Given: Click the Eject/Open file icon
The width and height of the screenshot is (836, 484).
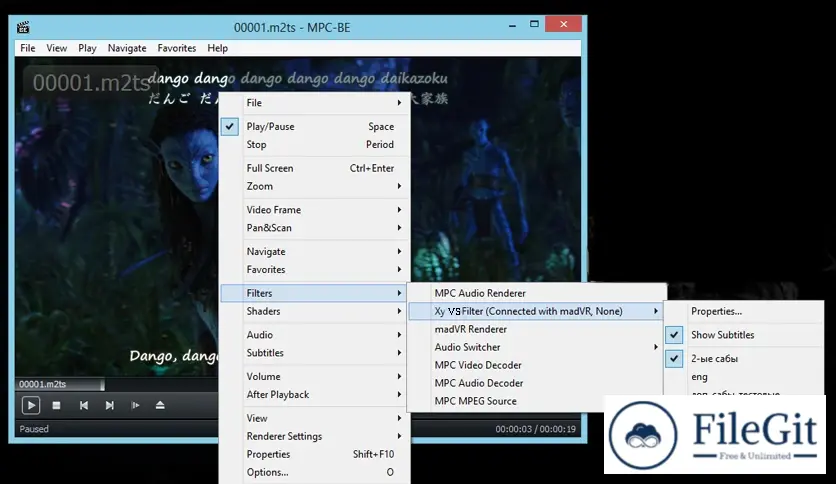Looking at the screenshot, I should [x=160, y=406].
